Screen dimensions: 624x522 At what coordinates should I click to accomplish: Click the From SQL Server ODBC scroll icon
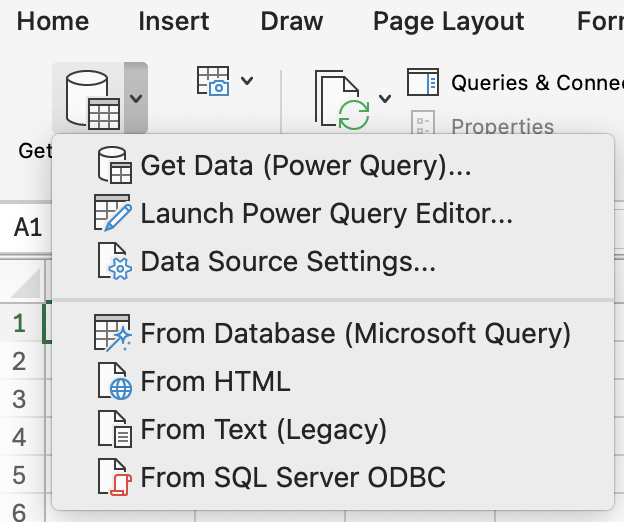coord(115,477)
